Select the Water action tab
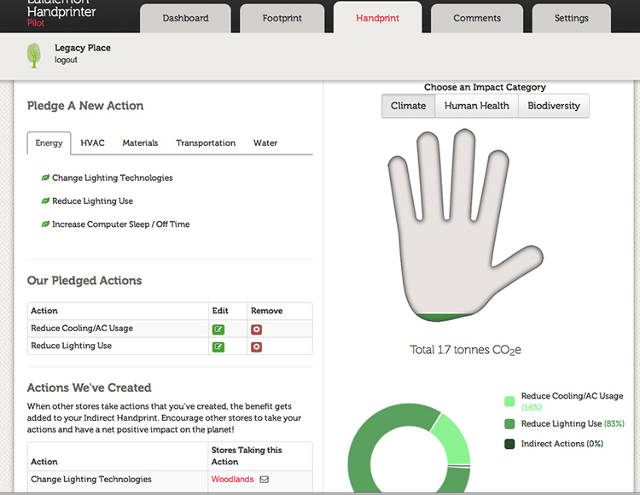640x495 pixels. pyautogui.click(x=265, y=143)
